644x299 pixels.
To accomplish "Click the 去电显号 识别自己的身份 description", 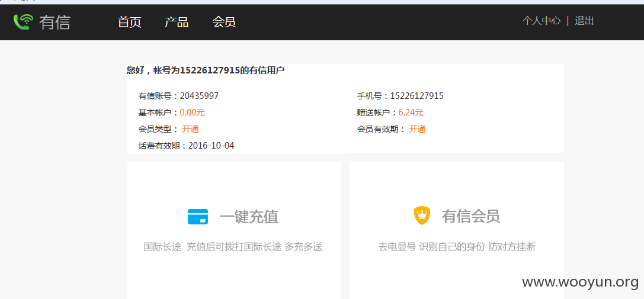I will pyautogui.click(x=457, y=247).
